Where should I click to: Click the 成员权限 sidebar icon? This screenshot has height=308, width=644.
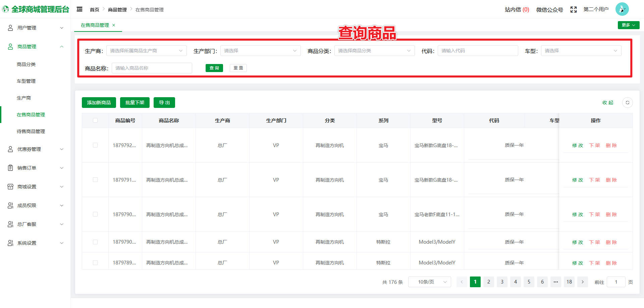(x=10, y=205)
